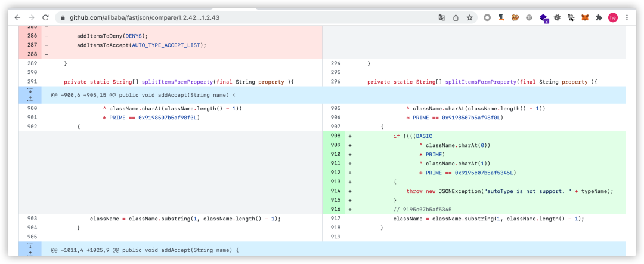644x264 pixels.
Task: Go forward in browser history
Action: 31,18
